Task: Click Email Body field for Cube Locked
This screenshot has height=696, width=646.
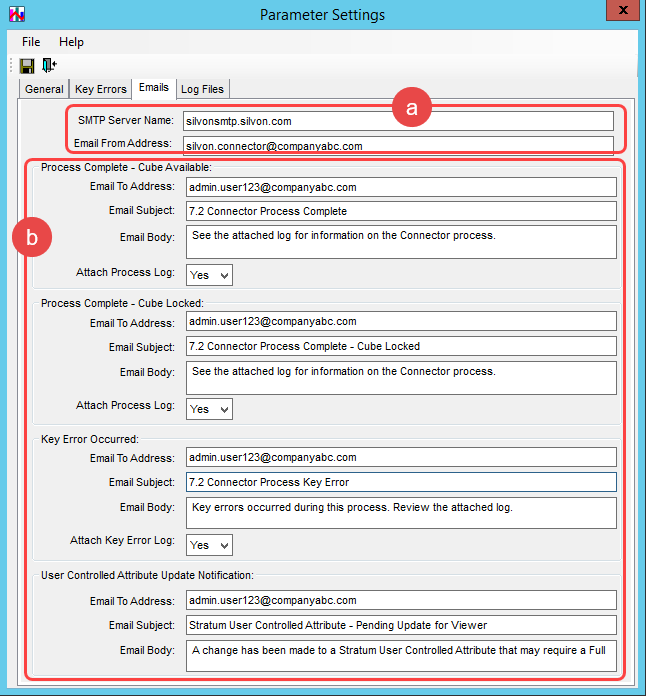Action: tap(401, 377)
